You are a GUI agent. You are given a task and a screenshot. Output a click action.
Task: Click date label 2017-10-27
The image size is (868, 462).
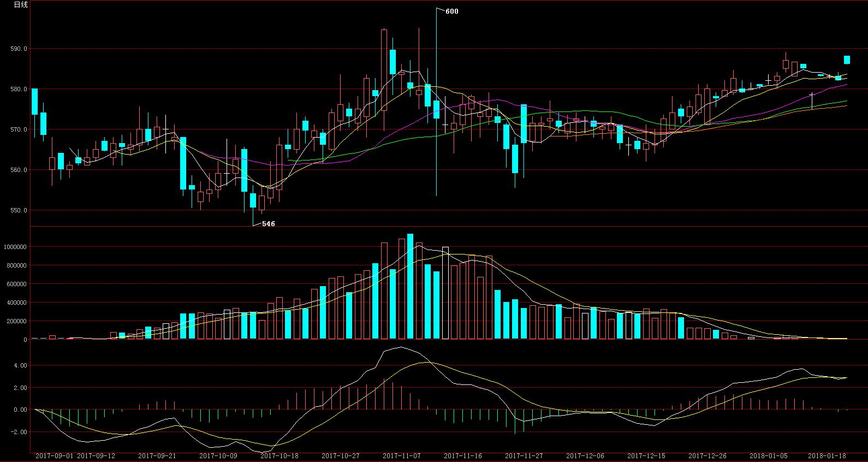pos(341,455)
